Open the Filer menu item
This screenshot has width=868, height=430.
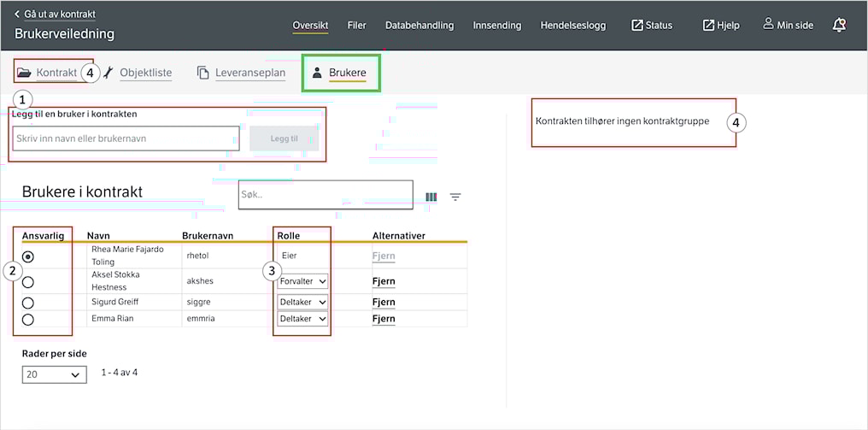click(357, 25)
